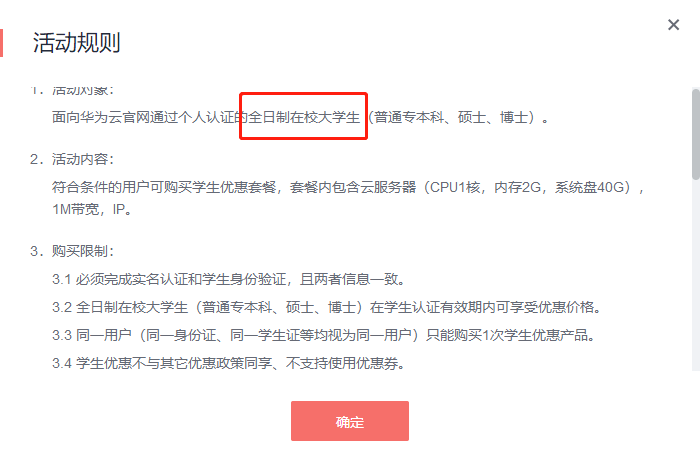Click the red accent bar beside 活动规则
Screen dimensions: 700x467
tap(1, 43)
